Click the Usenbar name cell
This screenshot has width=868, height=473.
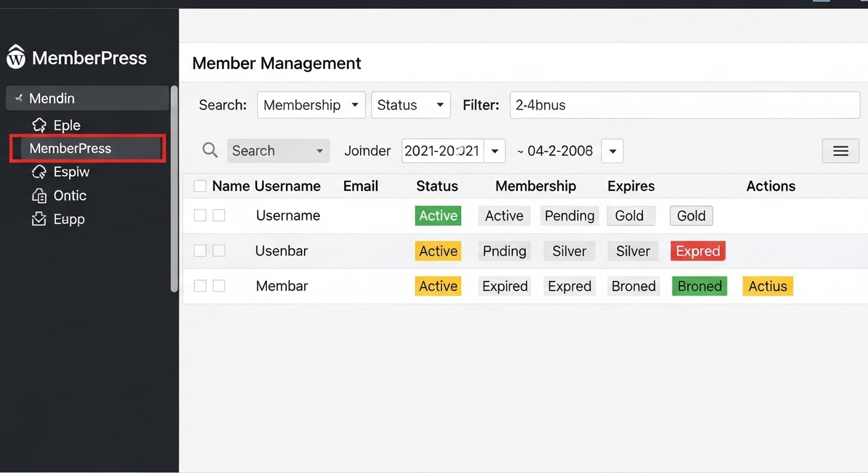coord(281,251)
